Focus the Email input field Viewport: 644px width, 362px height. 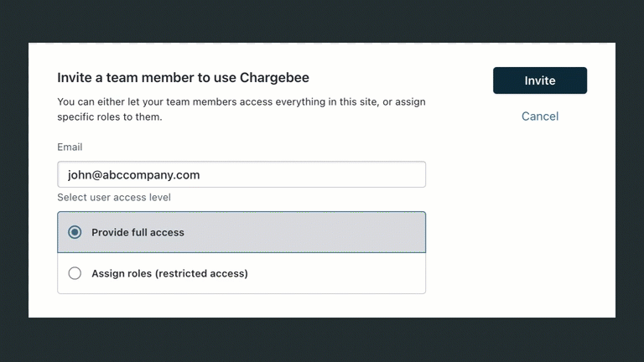coord(241,175)
